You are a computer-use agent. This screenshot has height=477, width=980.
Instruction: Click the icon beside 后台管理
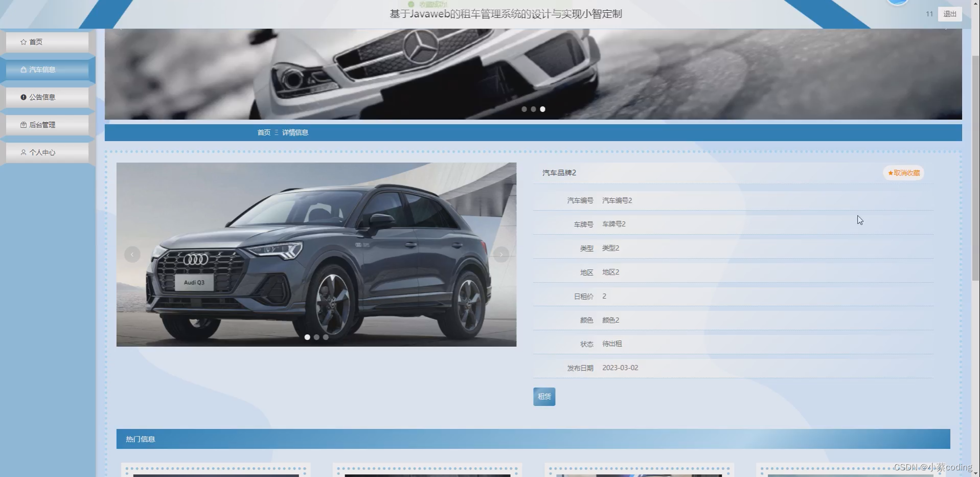click(24, 125)
